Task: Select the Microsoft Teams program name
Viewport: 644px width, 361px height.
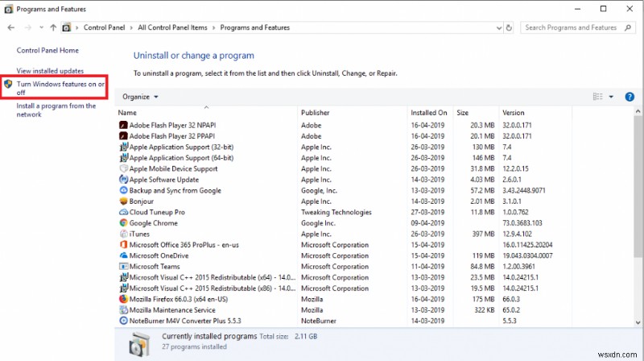Action: tap(155, 267)
